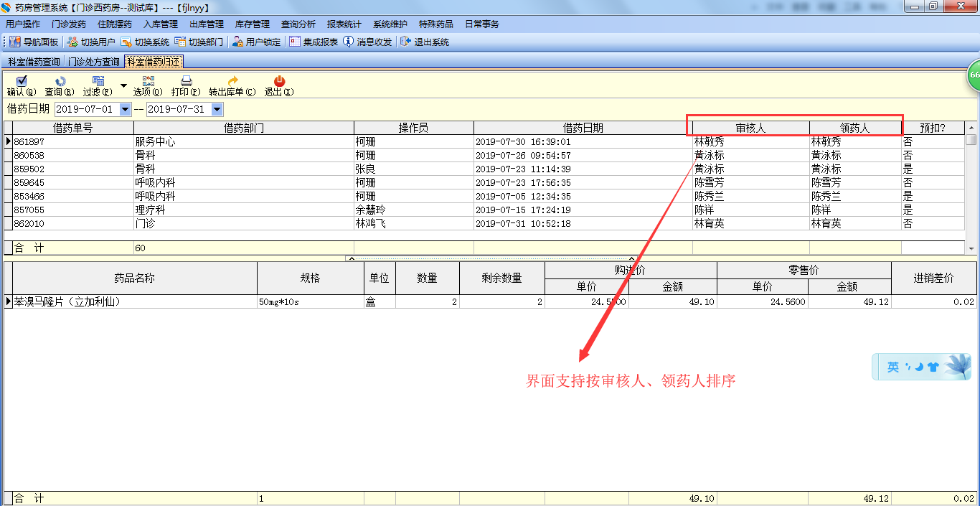Open the start date 2019-07-01 dropdown
The image size is (980, 506).
point(126,110)
